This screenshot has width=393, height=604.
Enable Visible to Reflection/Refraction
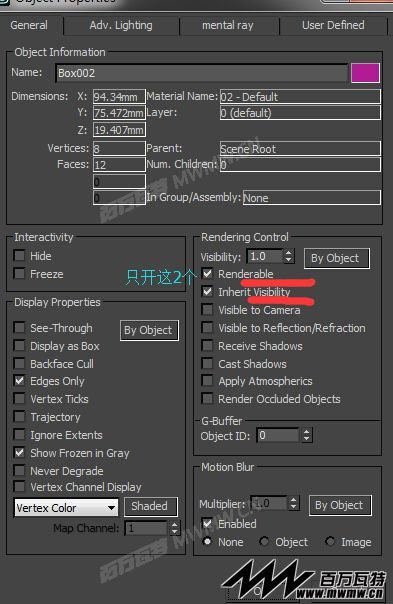click(207, 328)
